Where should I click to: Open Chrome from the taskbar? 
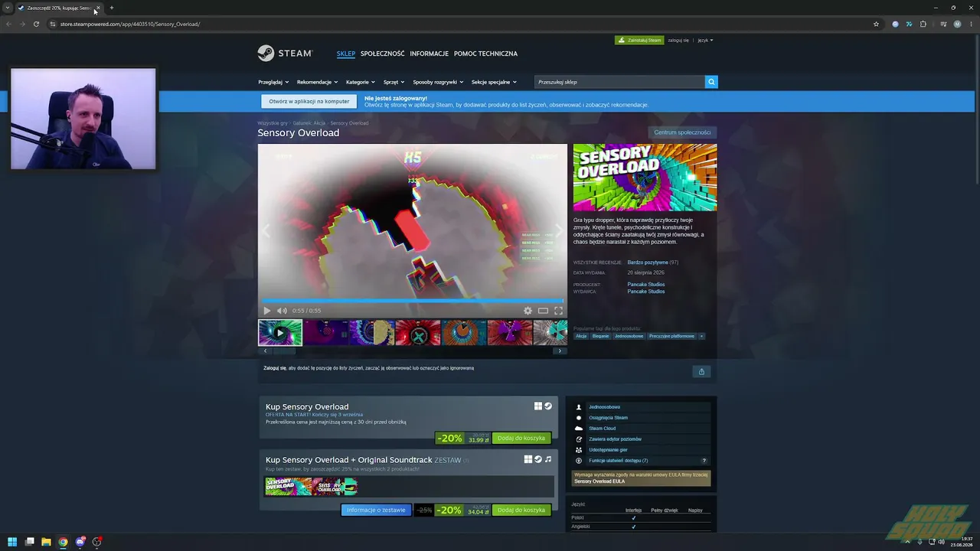click(x=63, y=542)
